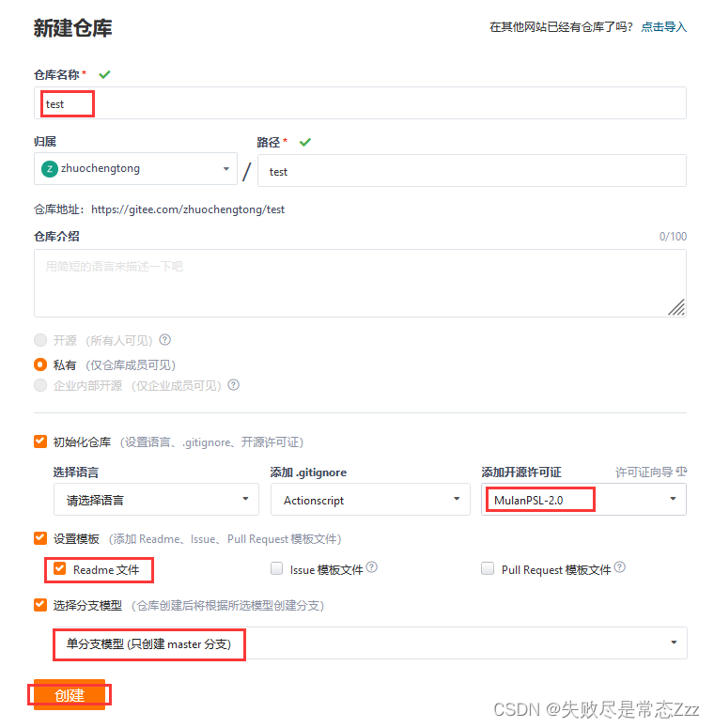Open the 单分支模型 branch model dropdown
This screenshot has width=714, height=728.
(370, 643)
